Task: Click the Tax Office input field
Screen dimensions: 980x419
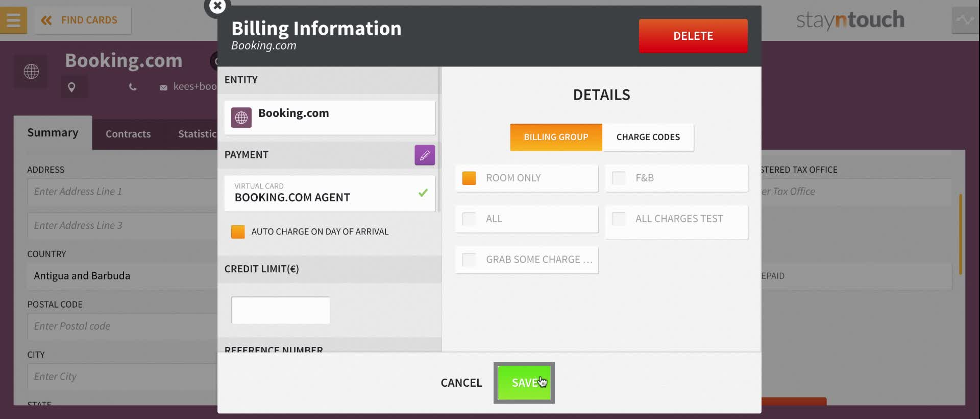Action: pos(856,192)
